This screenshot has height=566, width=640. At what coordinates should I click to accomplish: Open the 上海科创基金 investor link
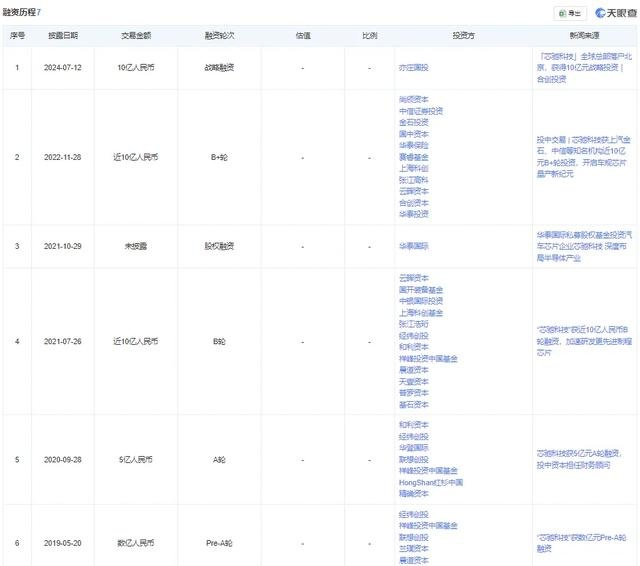click(421, 313)
